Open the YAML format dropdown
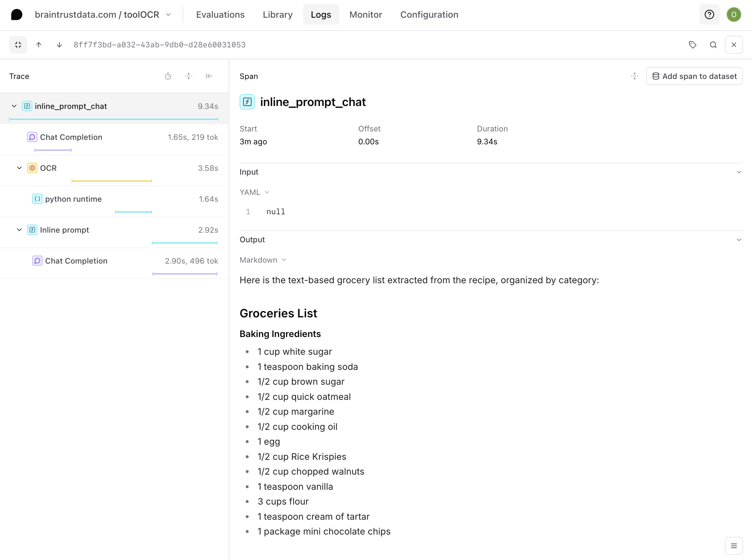 coord(254,192)
